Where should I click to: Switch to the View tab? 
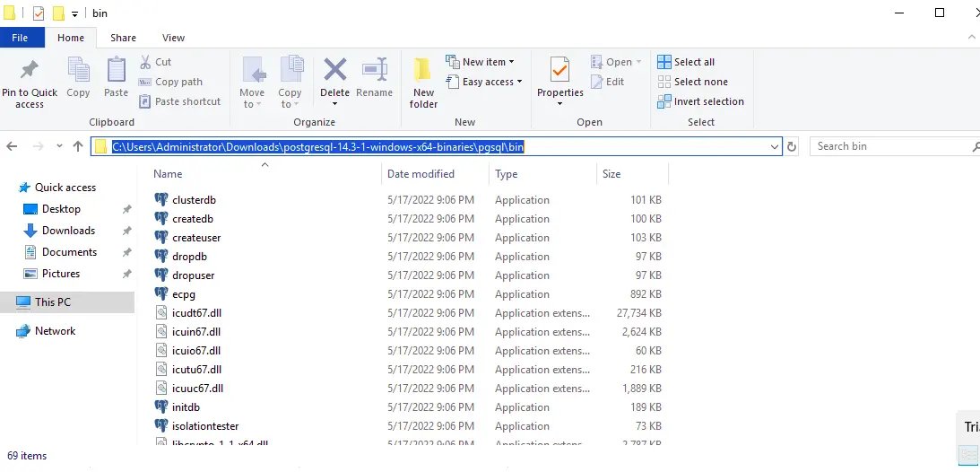(x=173, y=38)
